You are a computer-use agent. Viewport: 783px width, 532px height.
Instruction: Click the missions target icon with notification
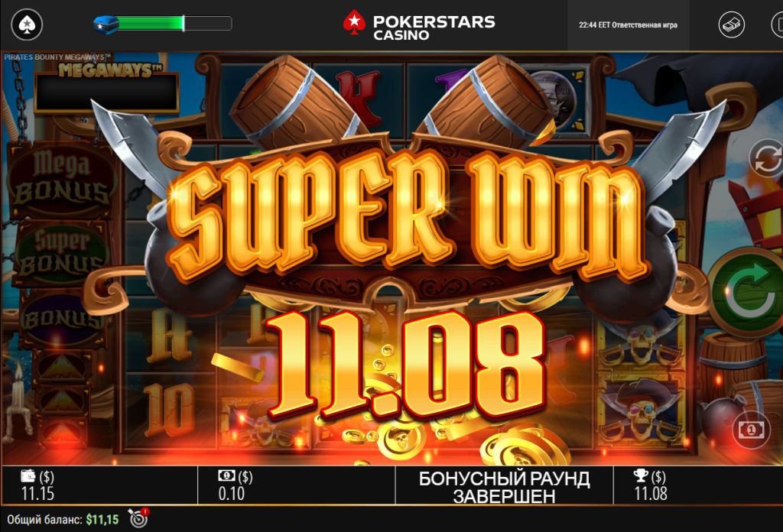pos(138,518)
